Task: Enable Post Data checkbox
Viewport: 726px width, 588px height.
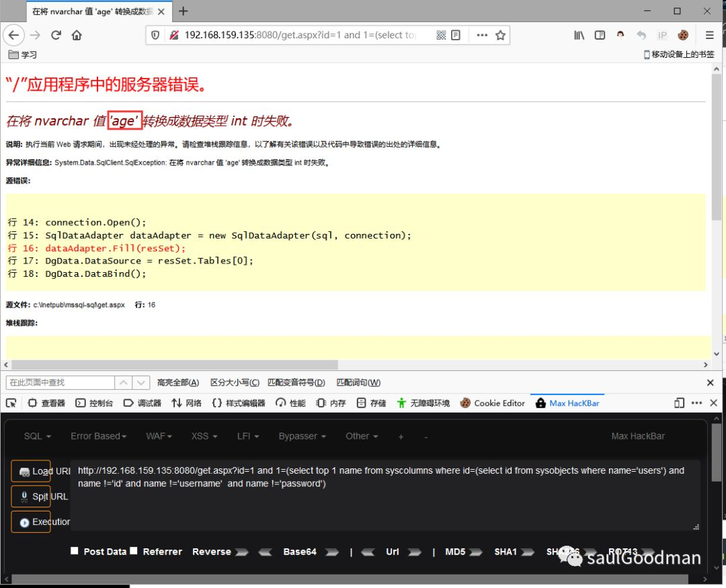Action: tap(75, 551)
